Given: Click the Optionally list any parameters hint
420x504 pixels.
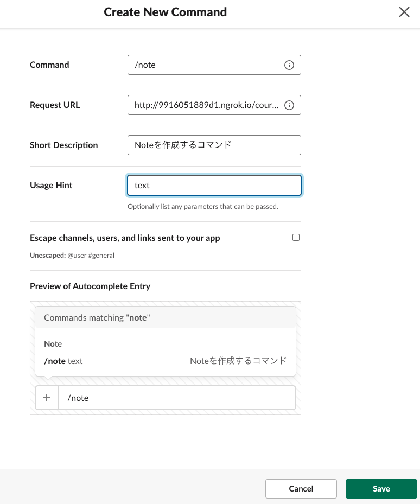Looking at the screenshot, I should pos(202,206).
